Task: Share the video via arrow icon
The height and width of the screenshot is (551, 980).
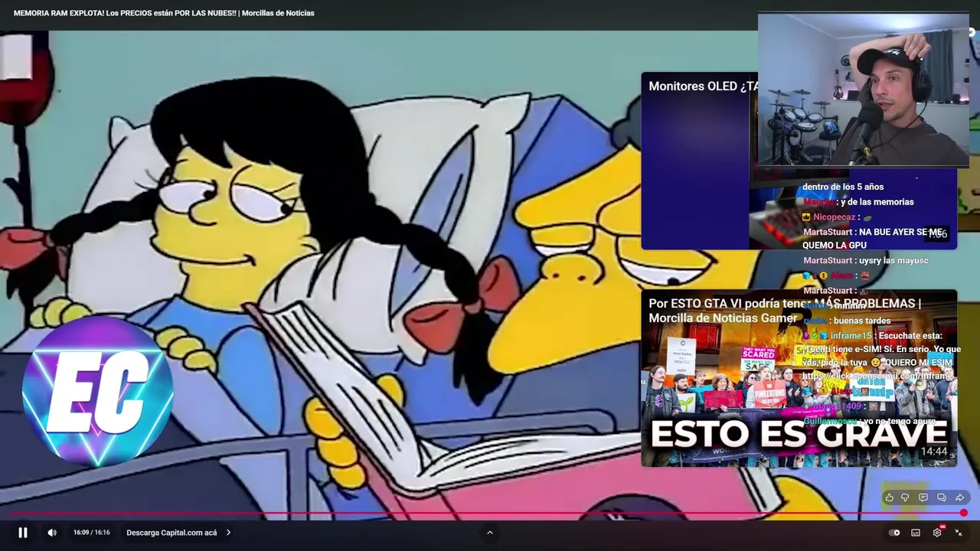Action: pos(959,497)
